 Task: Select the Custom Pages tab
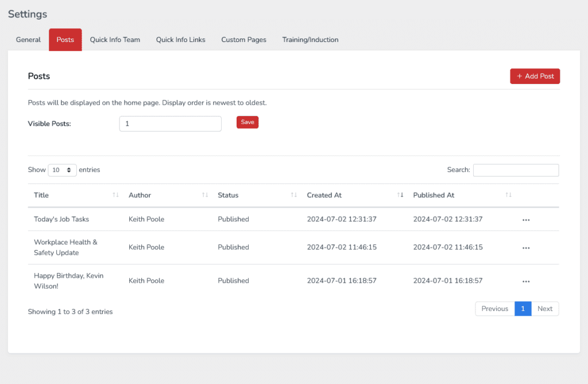click(243, 40)
